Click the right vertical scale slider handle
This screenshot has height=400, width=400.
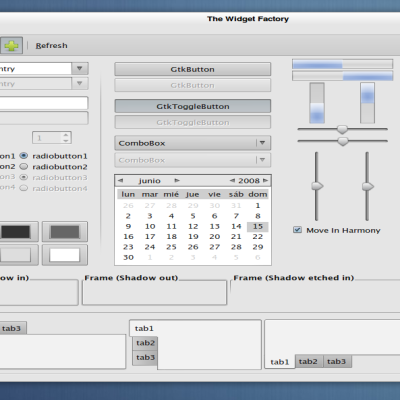368,186
